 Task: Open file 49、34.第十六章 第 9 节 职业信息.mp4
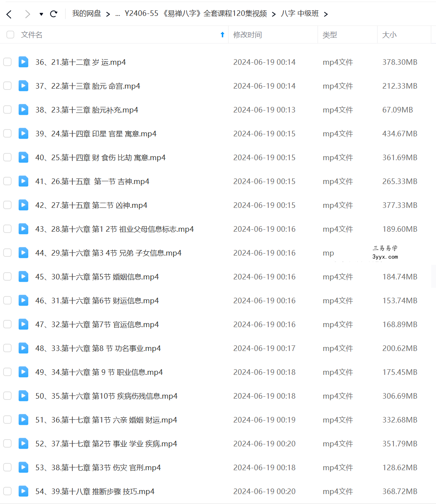[x=99, y=372]
